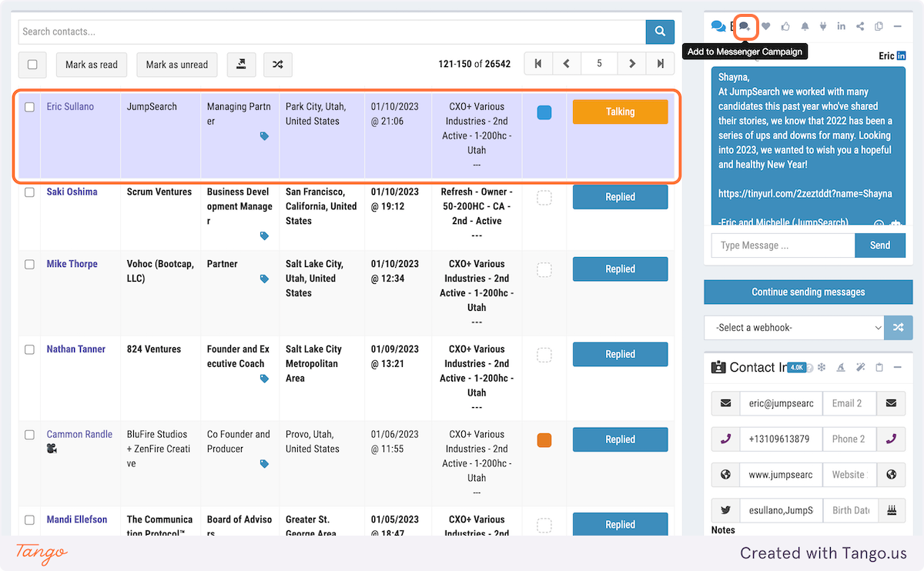Click the globe icon beside Website 2 field

pyautogui.click(x=891, y=474)
